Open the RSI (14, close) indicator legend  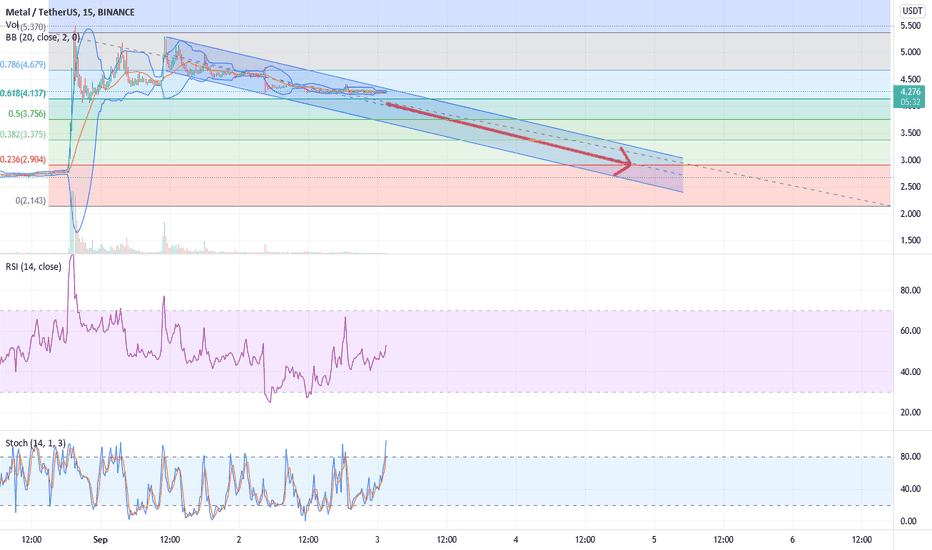tap(33, 267)
